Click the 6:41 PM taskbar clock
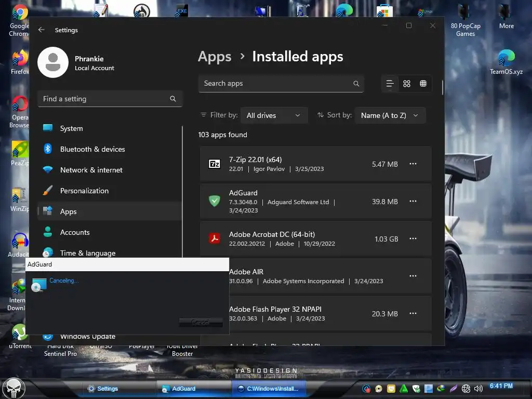The width and height of the screenshot is (532, 399). click(501, 386)
